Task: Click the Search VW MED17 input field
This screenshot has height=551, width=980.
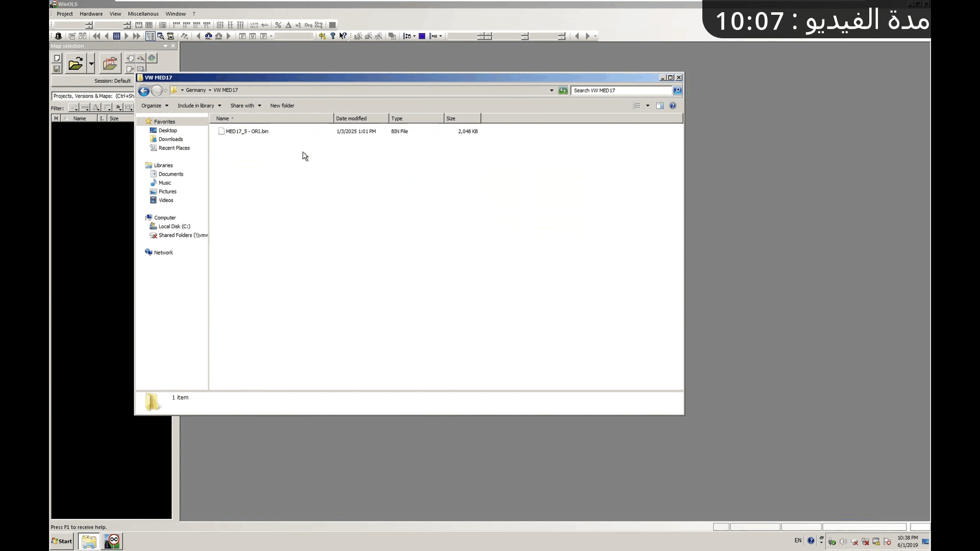Action: [621, 90]
